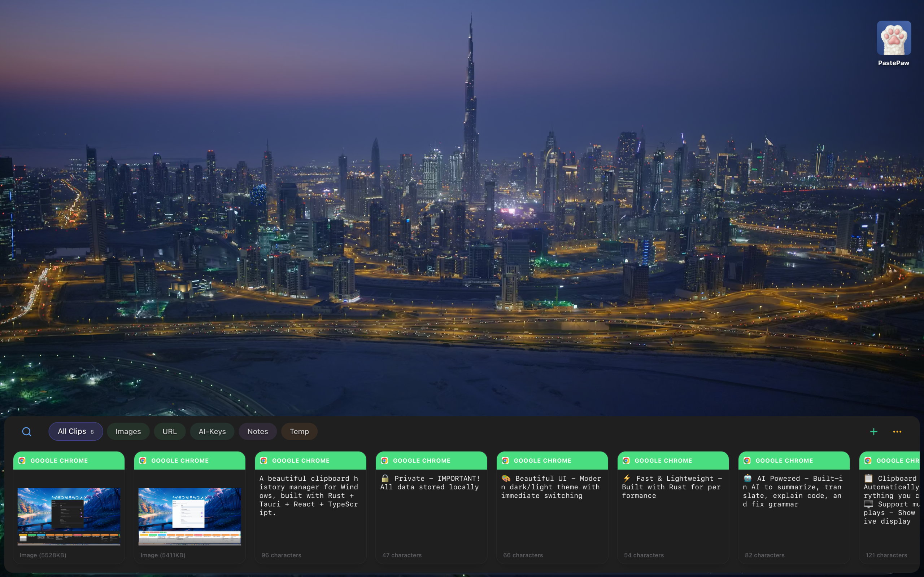Open the AI-Keys folder tab
This screenshot has width=924, height=577.
tap(212, 432)
